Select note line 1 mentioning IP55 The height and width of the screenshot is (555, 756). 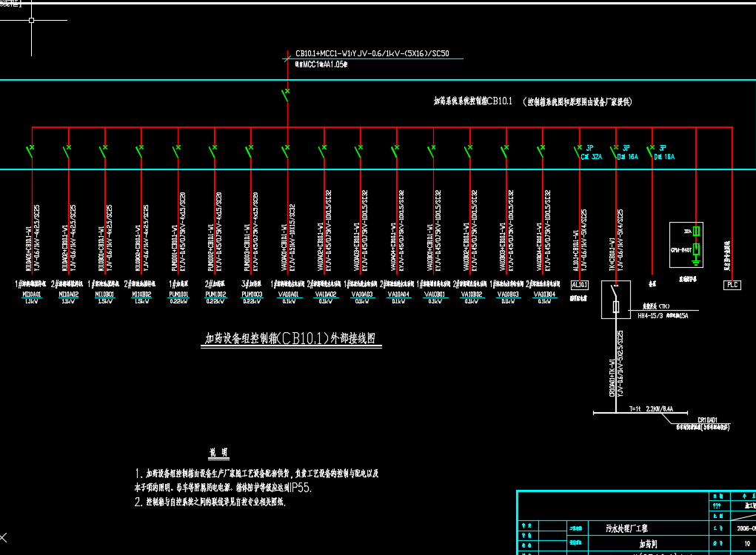click(256, 481)
